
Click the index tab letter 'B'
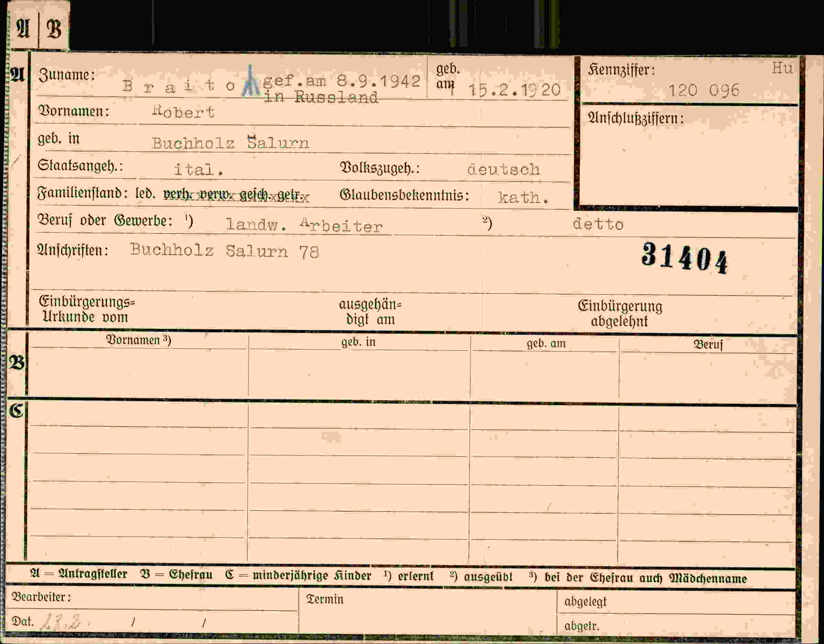click(54, 29)
